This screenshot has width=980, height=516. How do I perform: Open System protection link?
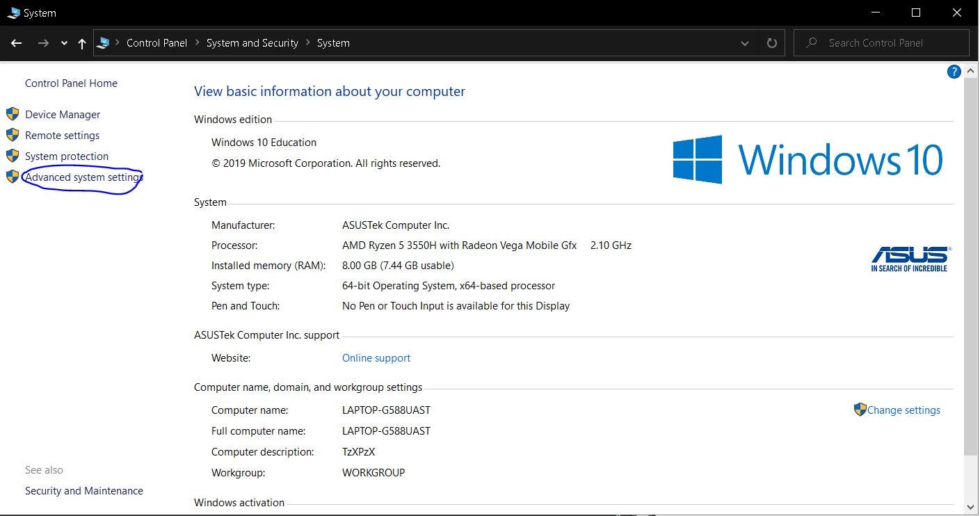(67, 156)
